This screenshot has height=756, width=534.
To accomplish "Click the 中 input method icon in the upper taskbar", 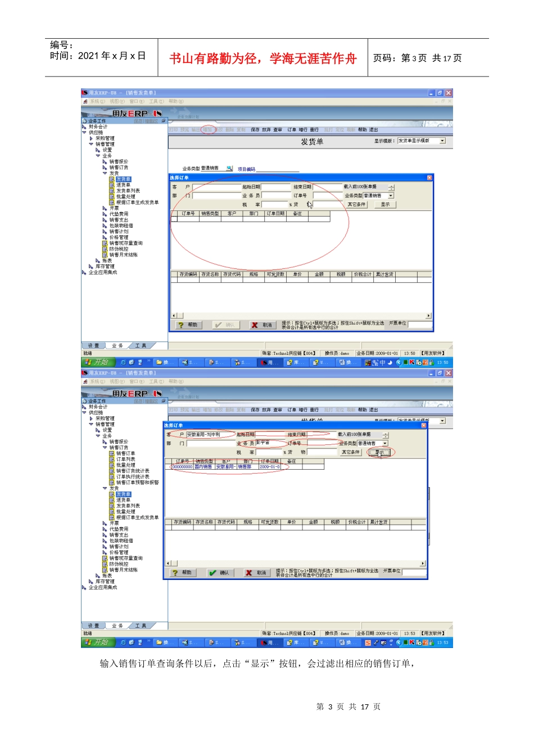I will (382, 363).
